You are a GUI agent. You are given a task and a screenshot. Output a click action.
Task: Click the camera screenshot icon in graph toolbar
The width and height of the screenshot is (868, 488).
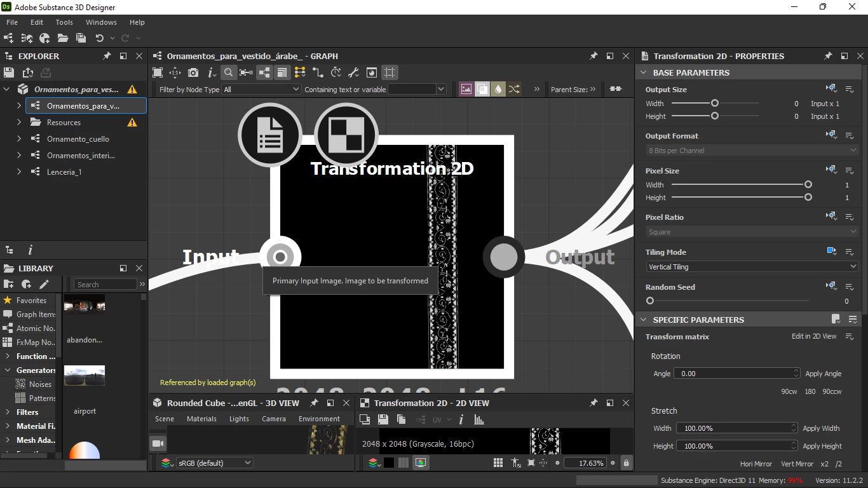[x=193, y=72]
